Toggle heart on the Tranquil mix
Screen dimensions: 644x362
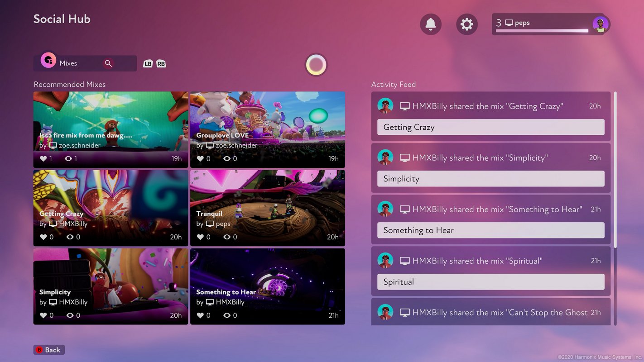coord(200,237)
